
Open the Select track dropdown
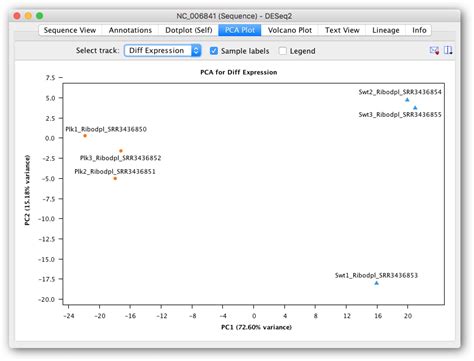pos(163,51)
